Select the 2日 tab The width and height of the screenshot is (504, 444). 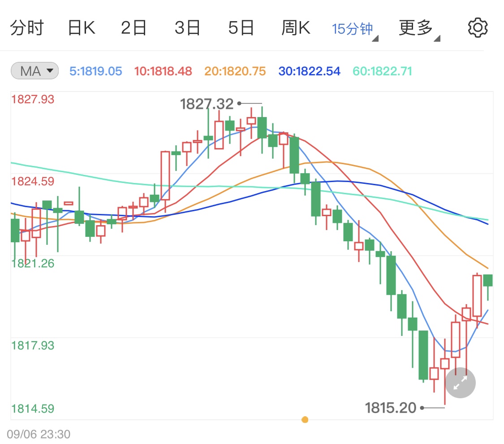coord(134,28)
